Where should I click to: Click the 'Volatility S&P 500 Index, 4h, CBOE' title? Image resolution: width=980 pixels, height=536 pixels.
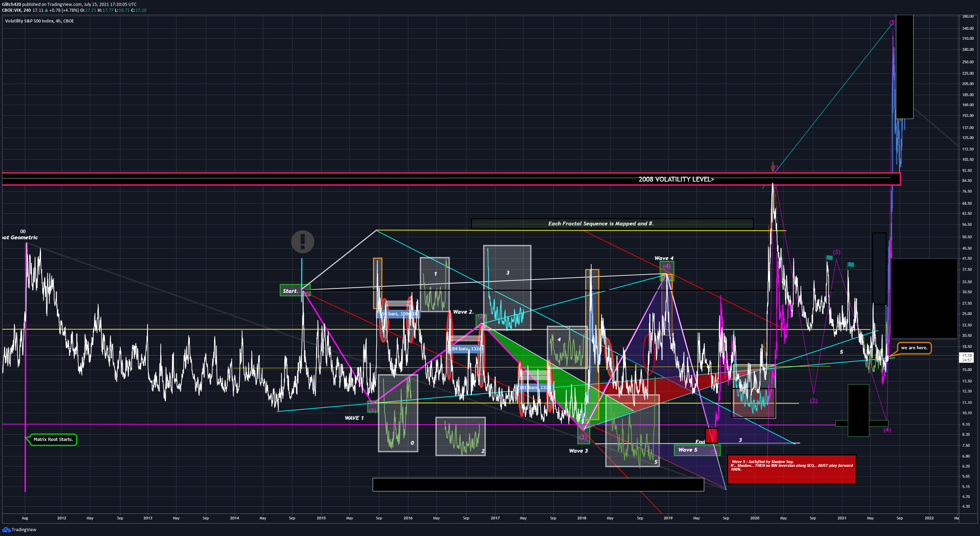[x=39, y=21]
